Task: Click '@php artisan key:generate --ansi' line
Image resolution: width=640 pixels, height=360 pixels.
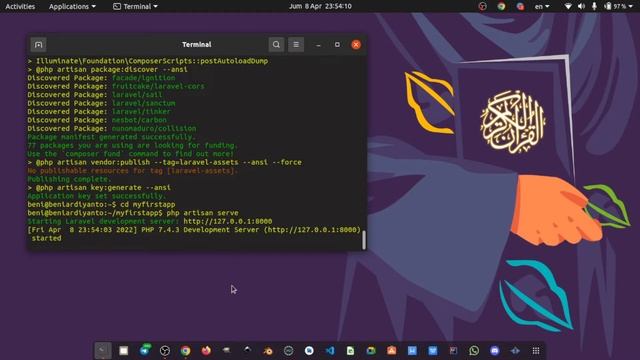Action: [x=99, y=187]
